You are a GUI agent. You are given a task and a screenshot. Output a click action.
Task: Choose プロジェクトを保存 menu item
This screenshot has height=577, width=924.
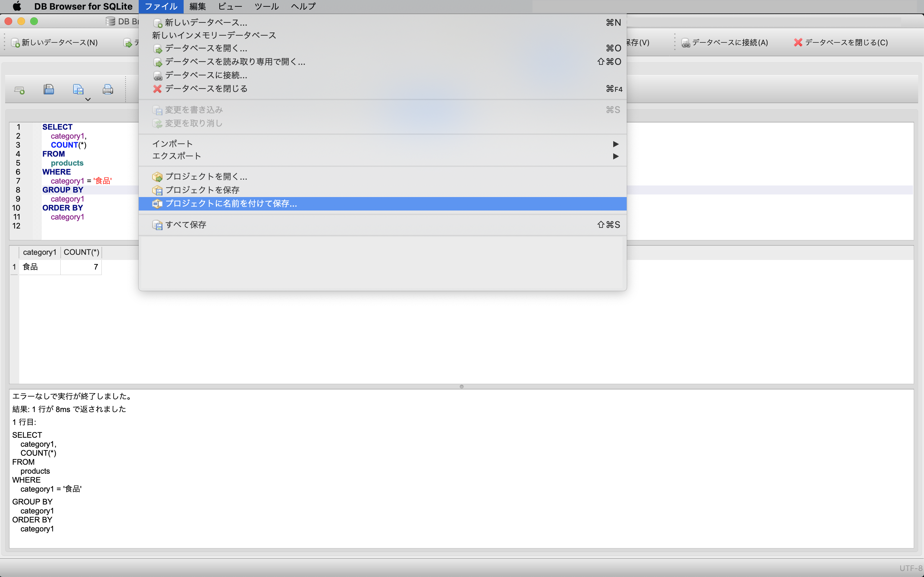pyautogui.click(x=382, y=190)
